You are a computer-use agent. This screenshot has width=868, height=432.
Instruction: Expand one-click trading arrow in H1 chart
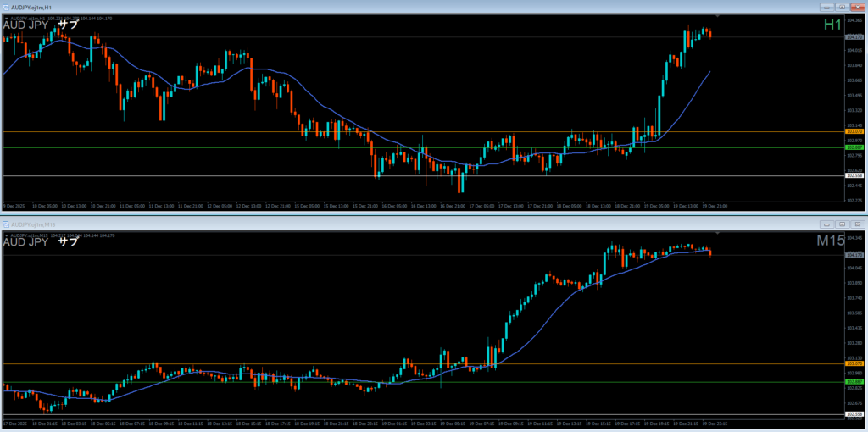tap(5, 17)
